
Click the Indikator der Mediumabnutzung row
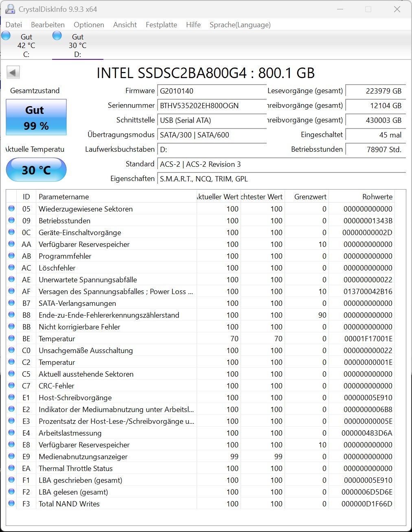[201, 409]
